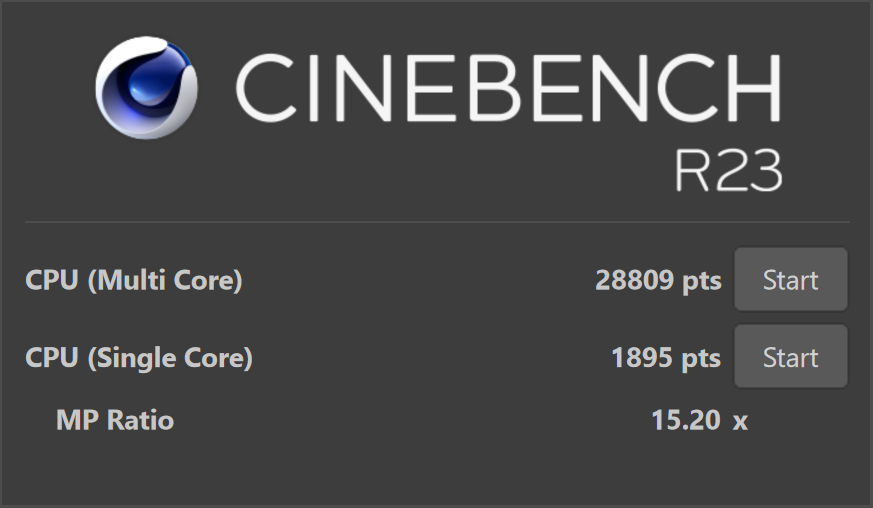This screenshot has height=508, width=873.
Task: Click the Cinebench sphere logo
Action: [146, 88]
